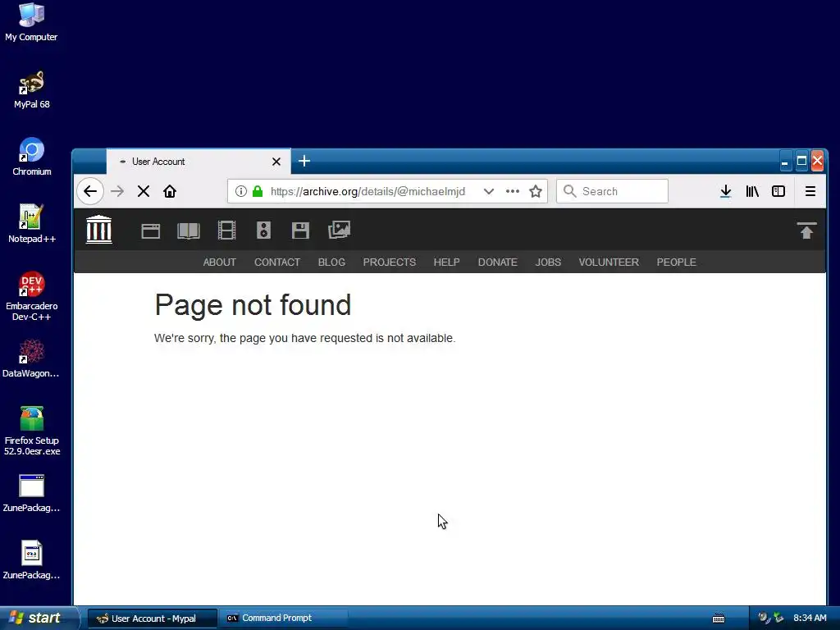Bookmark this page with the star icon
The image size is (840, 630).
tap(536, 191)
